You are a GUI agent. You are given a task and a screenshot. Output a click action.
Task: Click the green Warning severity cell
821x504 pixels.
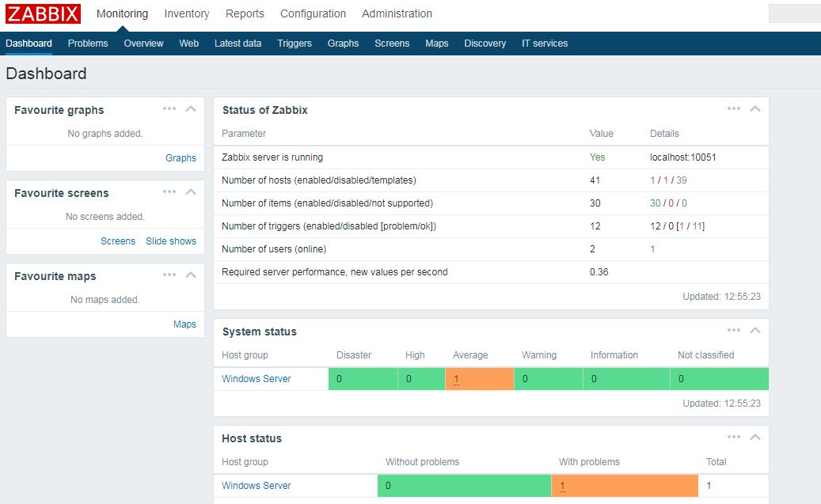[548, 379]
